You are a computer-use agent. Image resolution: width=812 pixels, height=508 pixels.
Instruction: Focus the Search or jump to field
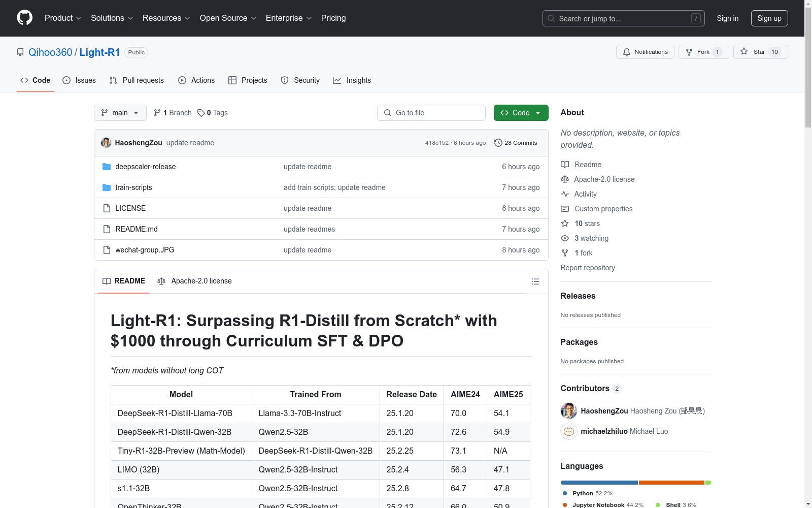[x=624, y=18]
